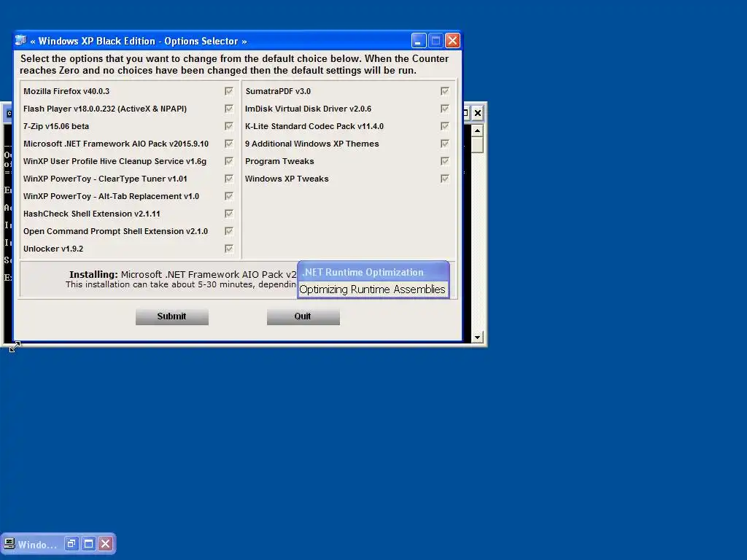Toggle Open Command Prompt Shell Extension checkbox
This screenshot has width=747, height=560.
click(x=228, y=231)
